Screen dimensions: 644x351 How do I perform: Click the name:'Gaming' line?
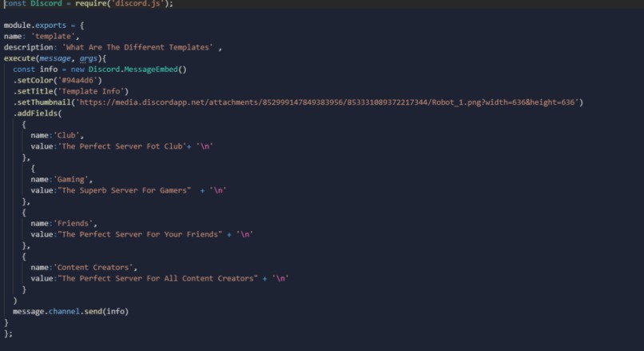click(62, 179)
